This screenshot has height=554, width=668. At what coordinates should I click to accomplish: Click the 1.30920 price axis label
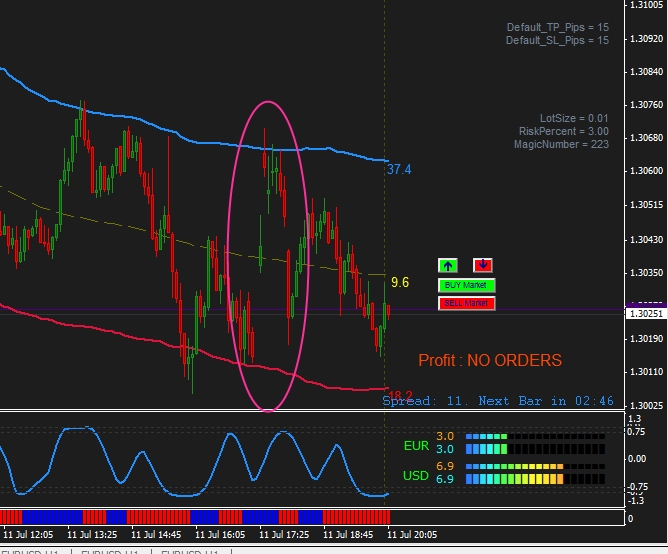point(646,39)
